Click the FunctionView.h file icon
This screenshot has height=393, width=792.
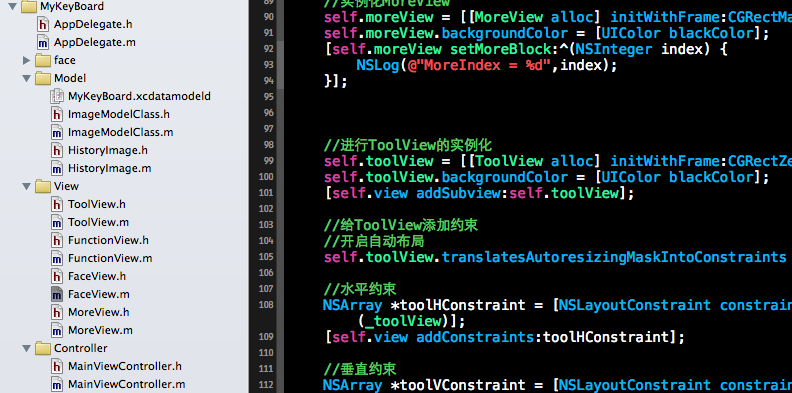[57, 240]
